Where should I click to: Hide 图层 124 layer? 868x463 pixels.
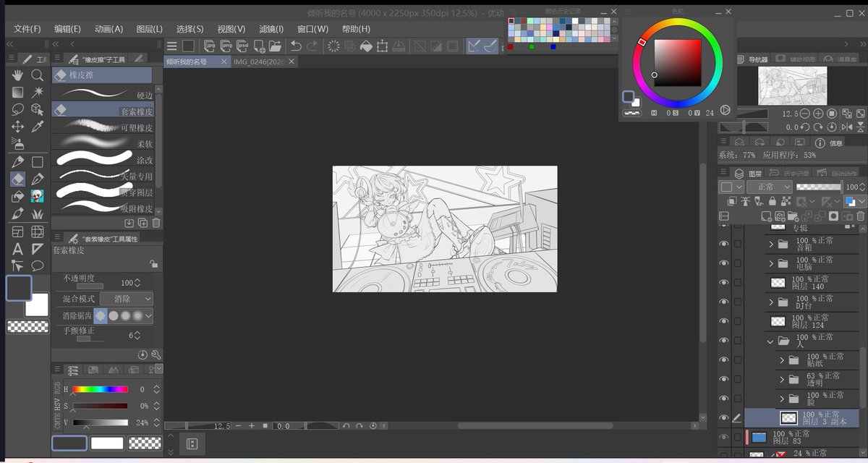pyautogui.click(x=724, y=321)
